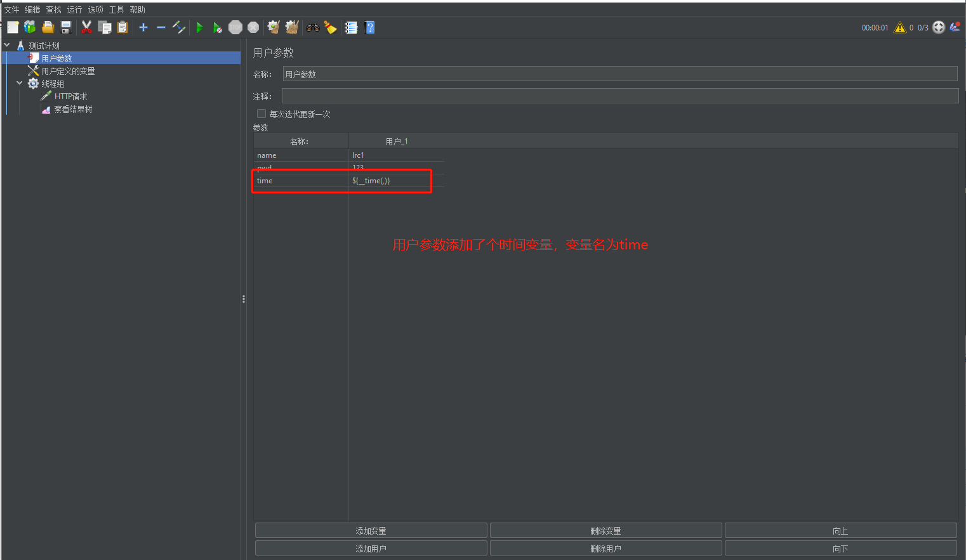Open the function helper dialog icon

click(x=351, y=27)
